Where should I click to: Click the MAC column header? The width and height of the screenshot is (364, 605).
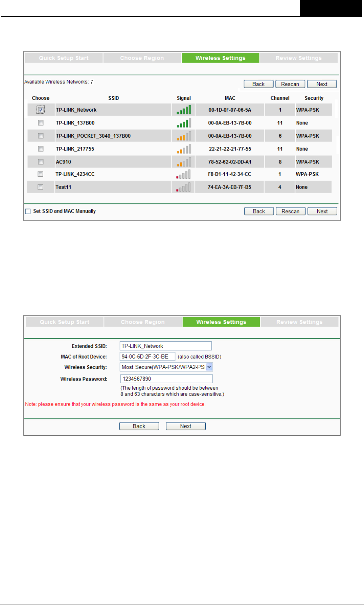230,98
